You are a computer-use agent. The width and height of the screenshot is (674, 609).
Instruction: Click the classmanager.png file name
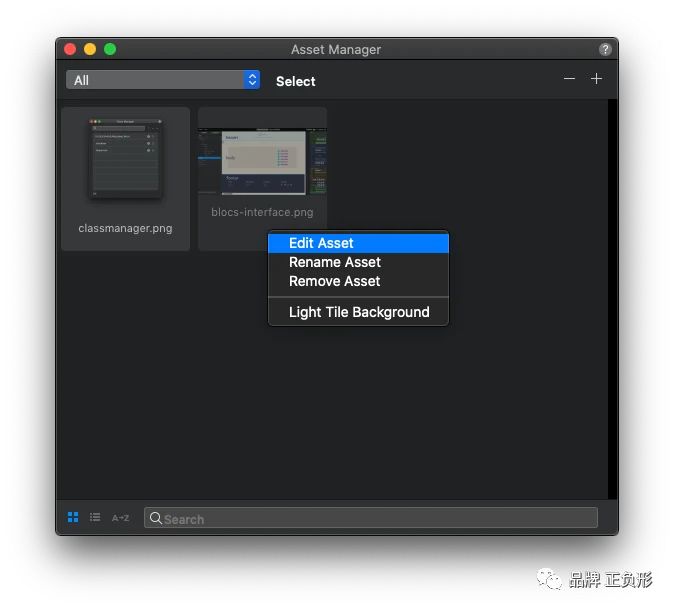point(125,228)
